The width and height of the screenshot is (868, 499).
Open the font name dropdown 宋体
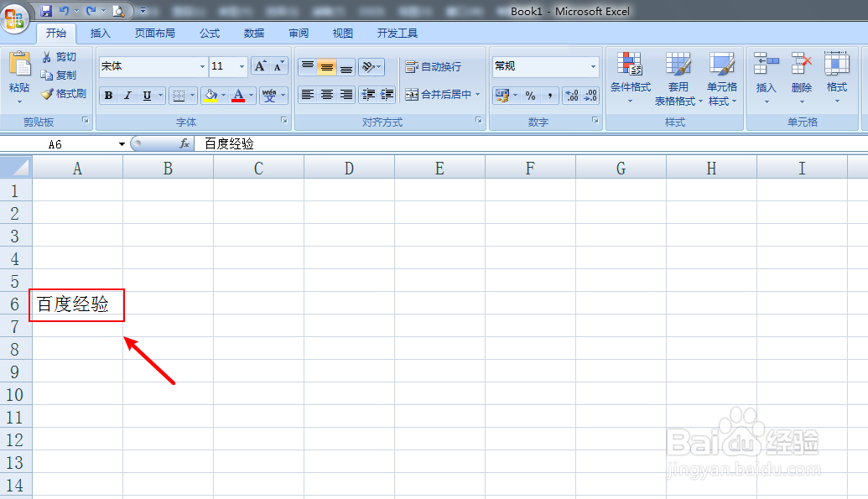202,66
